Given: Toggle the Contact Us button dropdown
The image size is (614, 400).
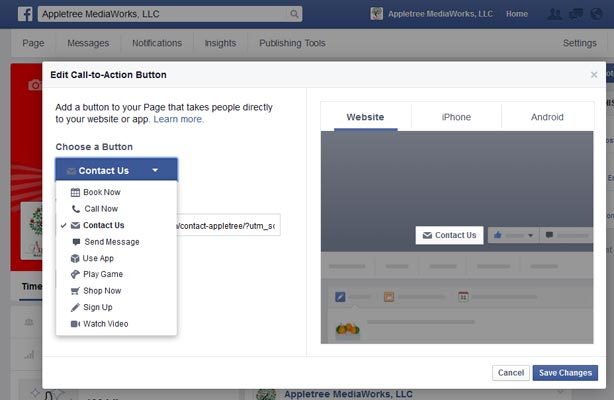Looking at the screenshot, I should [116, 170].
